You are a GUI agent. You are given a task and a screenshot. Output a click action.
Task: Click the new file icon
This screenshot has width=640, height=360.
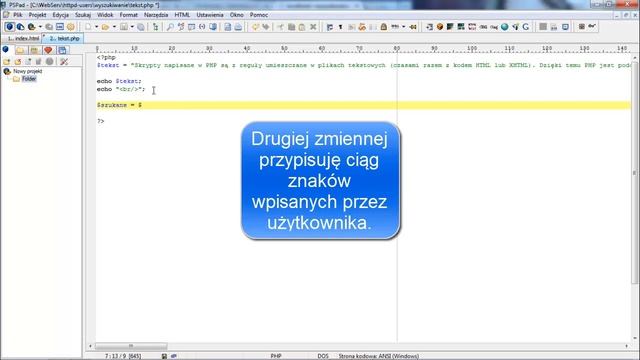tap(88, 27)
